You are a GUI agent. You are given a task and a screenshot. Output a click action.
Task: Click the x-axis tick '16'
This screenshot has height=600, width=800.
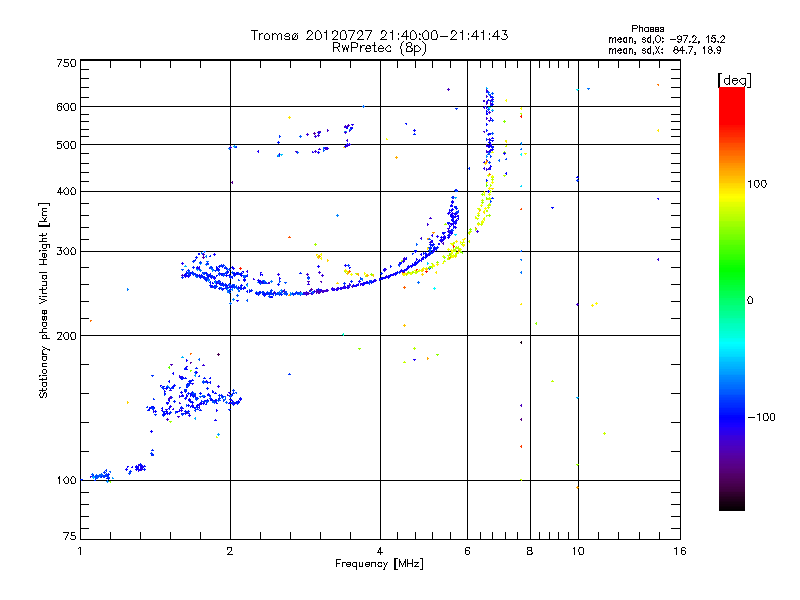click(x=680, y=551)
